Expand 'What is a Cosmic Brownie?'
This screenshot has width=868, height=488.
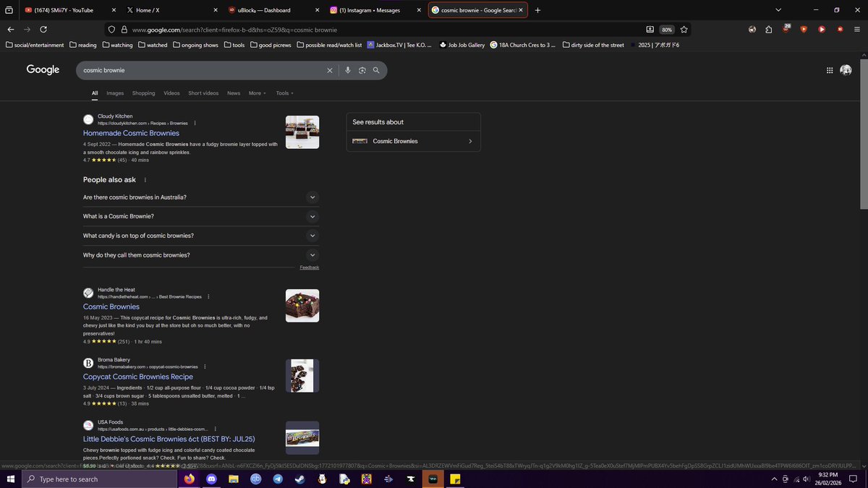[201, 216]
